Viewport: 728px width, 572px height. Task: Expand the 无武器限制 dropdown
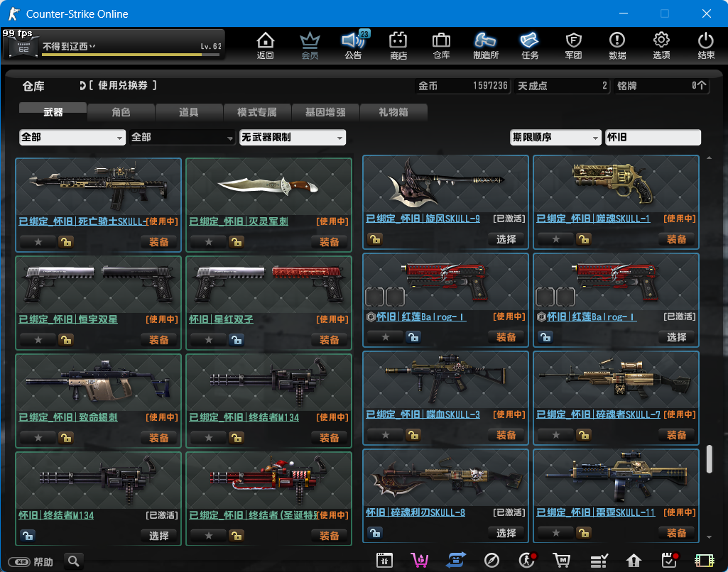click(293, 137)
